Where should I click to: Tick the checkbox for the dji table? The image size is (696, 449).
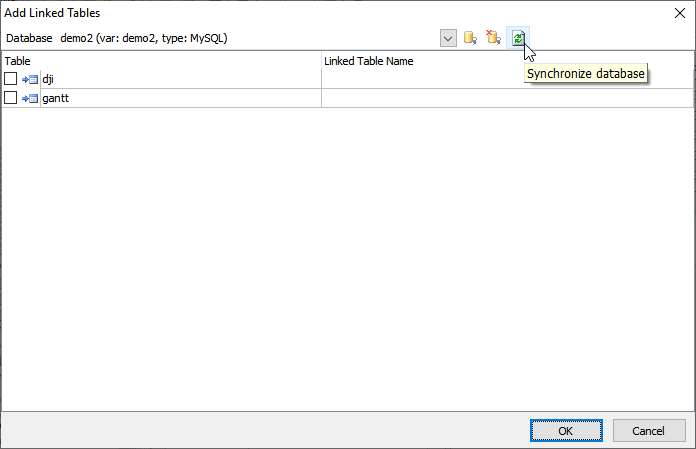click(11, 79)
